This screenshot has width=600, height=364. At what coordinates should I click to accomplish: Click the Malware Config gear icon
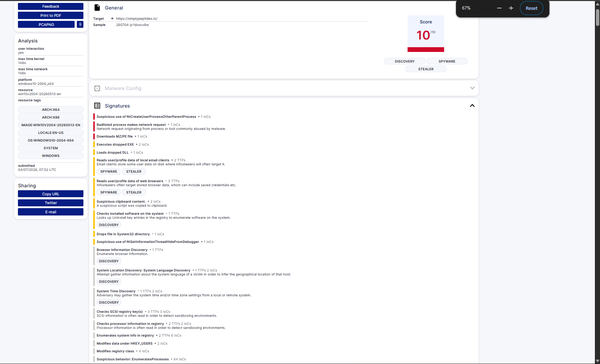tap(97, 88)
